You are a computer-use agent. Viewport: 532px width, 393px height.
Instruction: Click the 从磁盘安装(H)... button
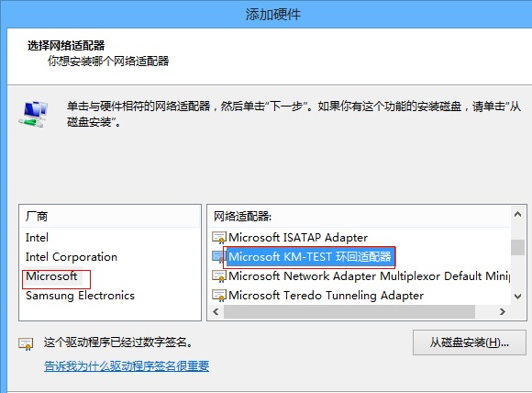point(470,342)
